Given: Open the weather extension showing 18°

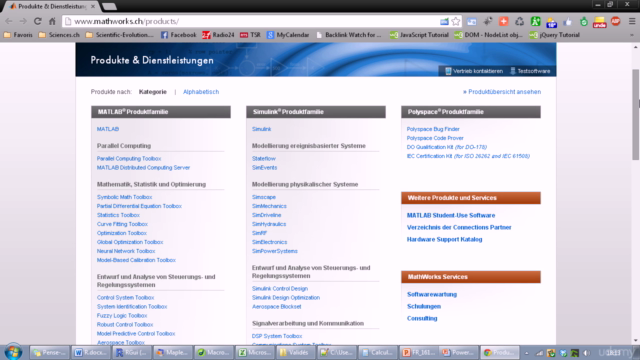Looking at the screenshot, I should point(551,22).
